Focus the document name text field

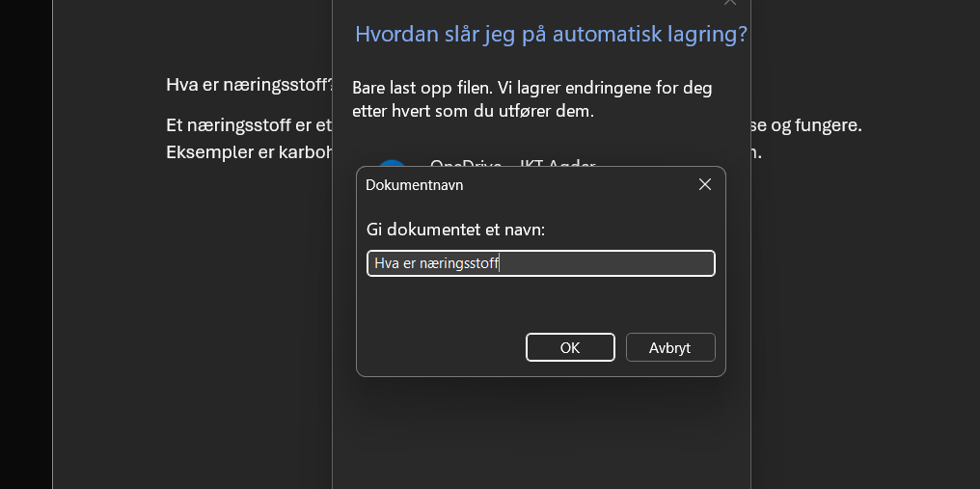coord(540,263)
